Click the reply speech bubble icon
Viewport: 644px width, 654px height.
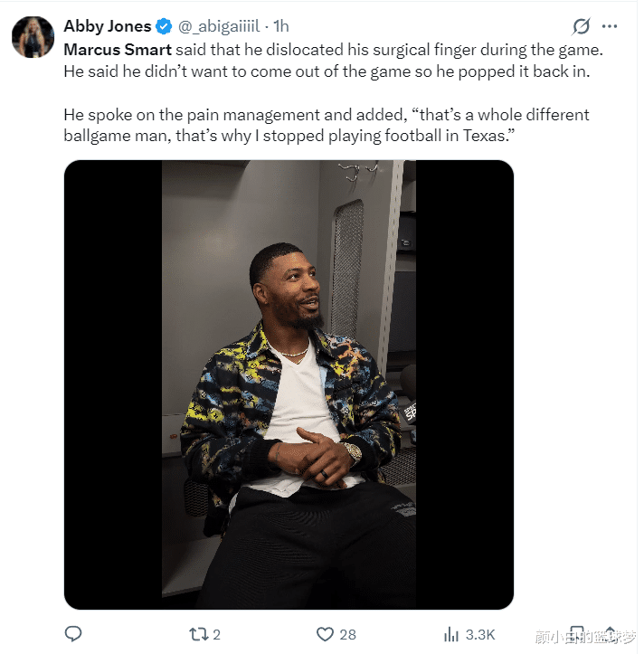[x=74, y=634]
